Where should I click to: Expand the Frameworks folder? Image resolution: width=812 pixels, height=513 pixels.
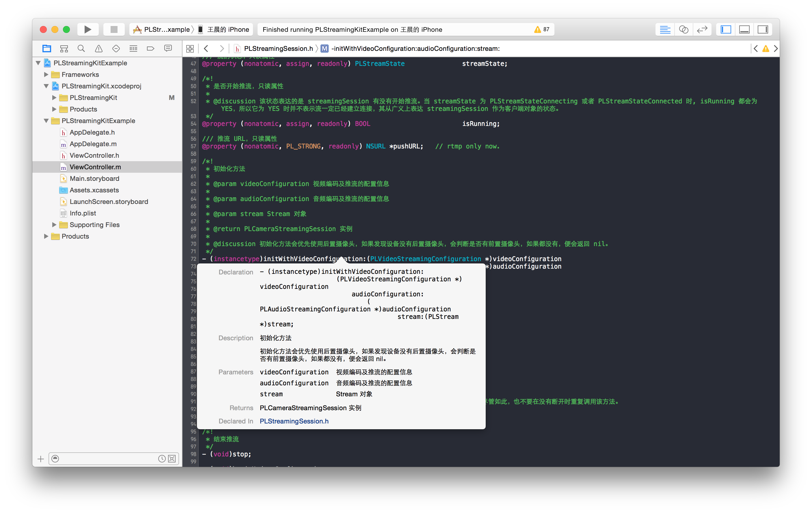pyautogui.click(x=46, y=75)
